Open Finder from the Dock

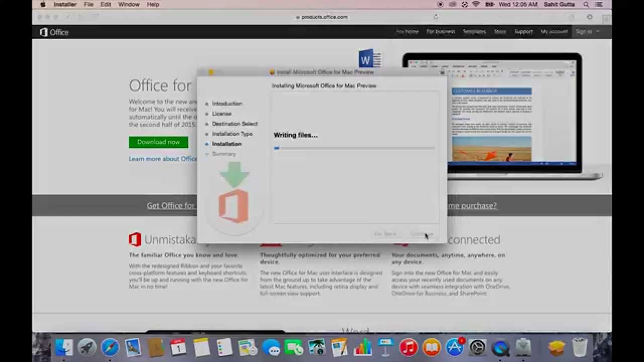[64, 347]
